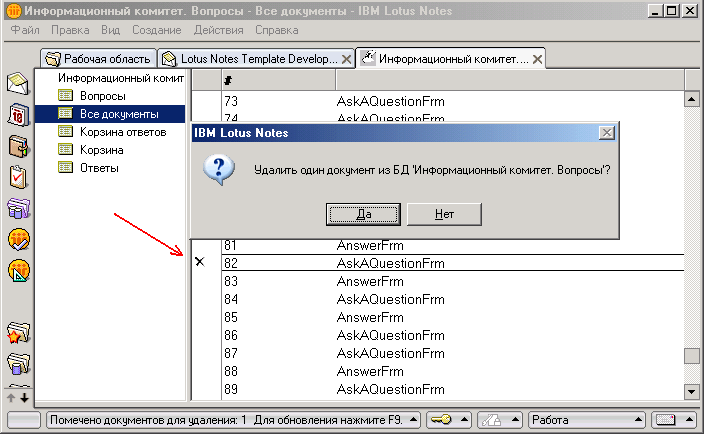Open the To Do clipboard bookmark icon
This screenshot has width=704, height=435.
18,177
